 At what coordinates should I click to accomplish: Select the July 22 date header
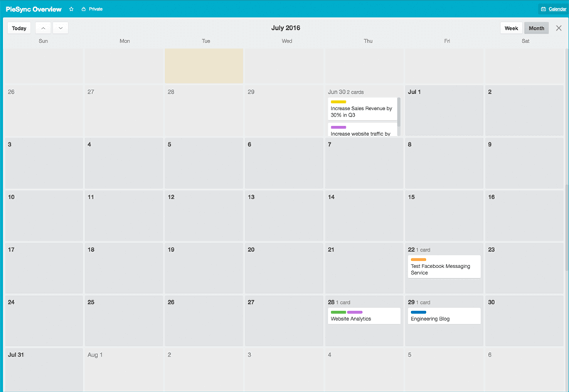point(419,250)
